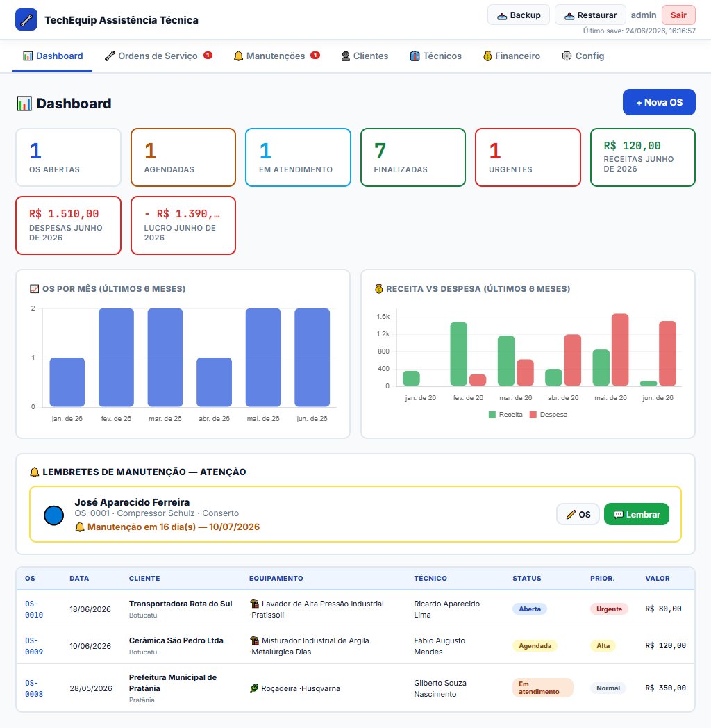Toggle the Receita legend item in chart
This screenshot has width=711, height=728.
point(505,415)
